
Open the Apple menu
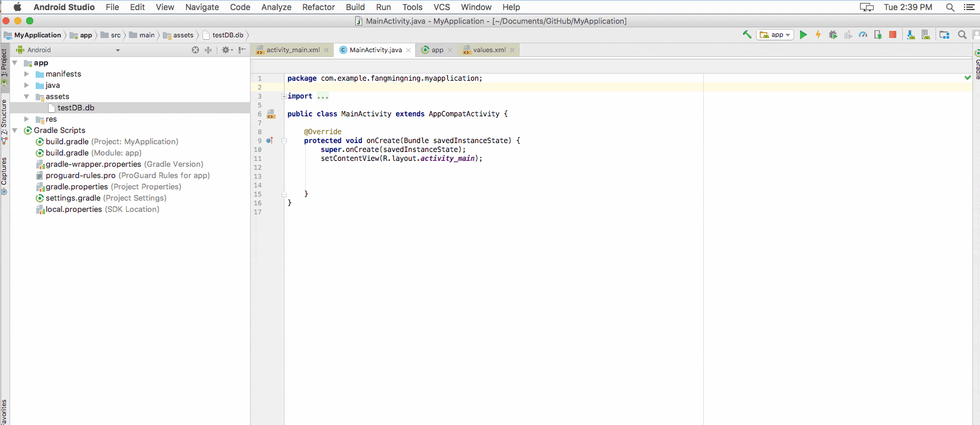[17, 7]
